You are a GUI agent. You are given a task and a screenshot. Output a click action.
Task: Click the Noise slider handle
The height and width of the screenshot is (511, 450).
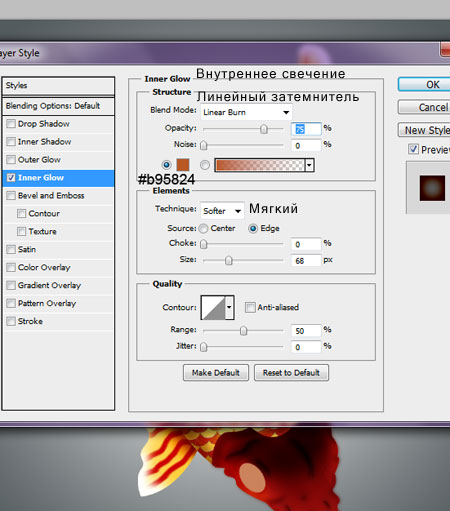click(203, 145)
